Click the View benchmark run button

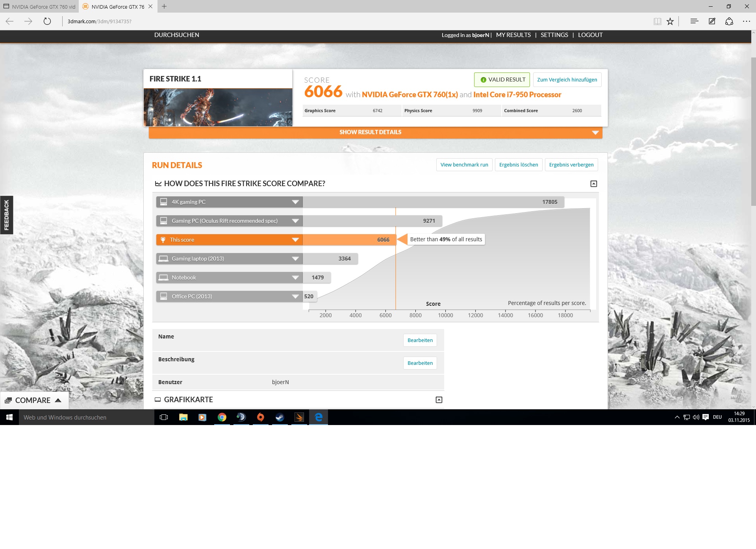pos(464,165)
